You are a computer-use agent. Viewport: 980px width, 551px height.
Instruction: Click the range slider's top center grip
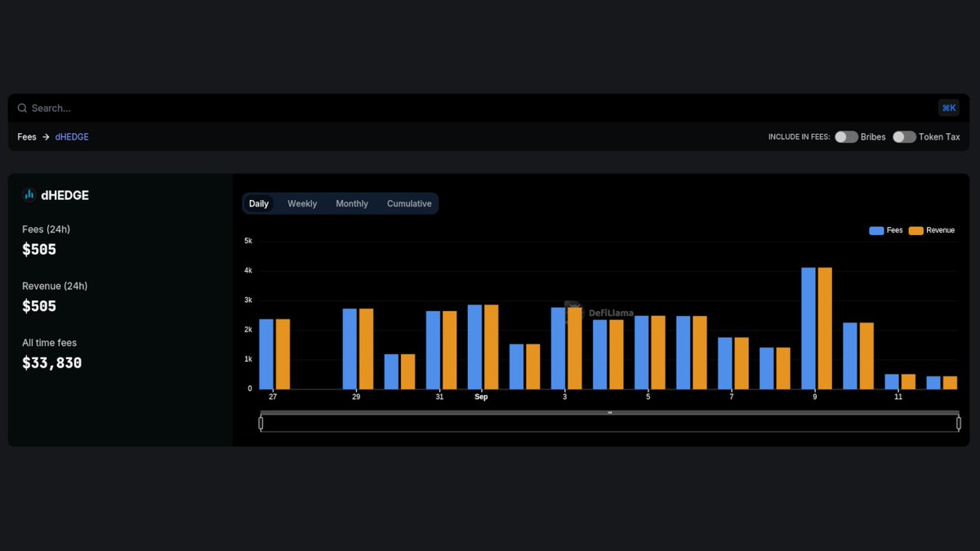(x=610, y=413)
